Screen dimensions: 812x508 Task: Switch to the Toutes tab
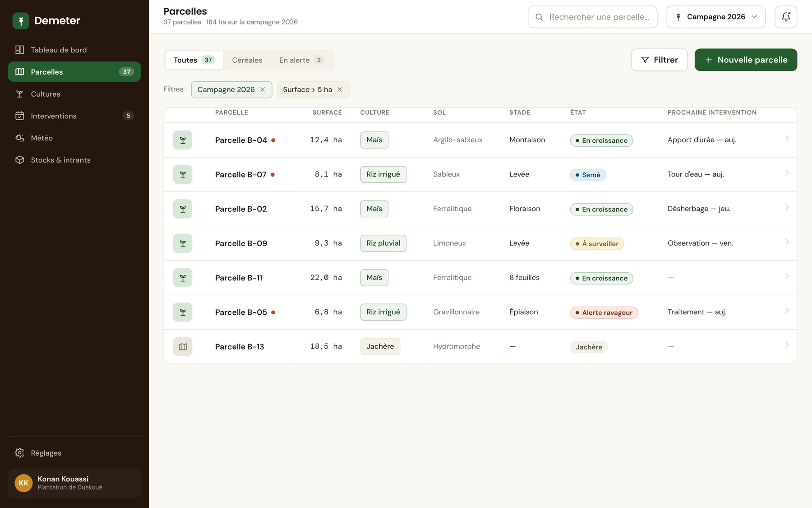point(194,60)
